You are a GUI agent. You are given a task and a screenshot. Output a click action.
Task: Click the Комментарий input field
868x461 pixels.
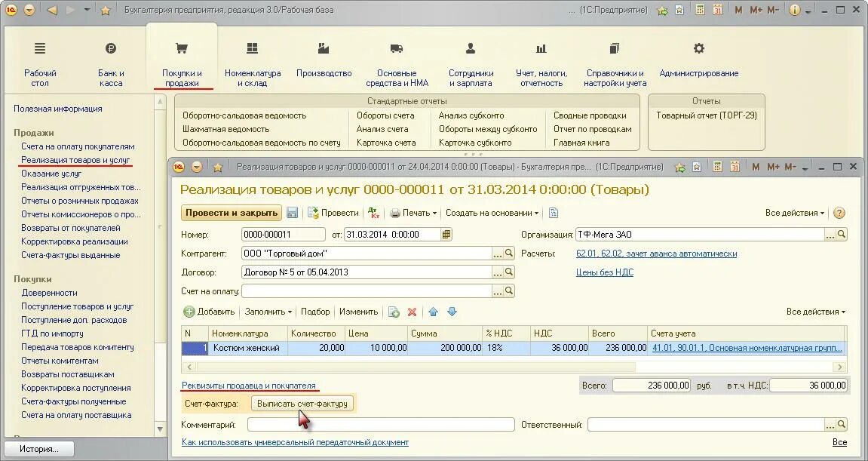coord(381,425)
